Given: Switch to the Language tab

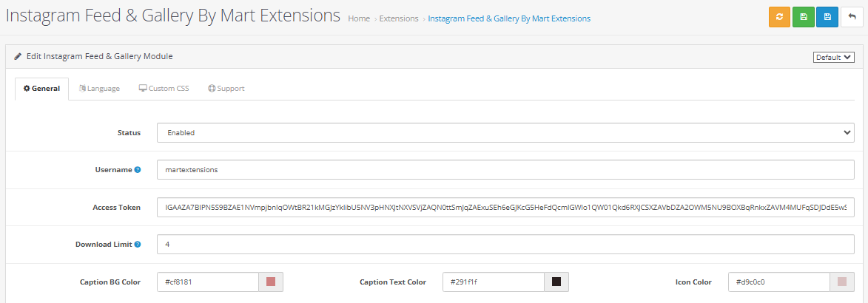Looking at the screenshot, I should coord(99,89).
